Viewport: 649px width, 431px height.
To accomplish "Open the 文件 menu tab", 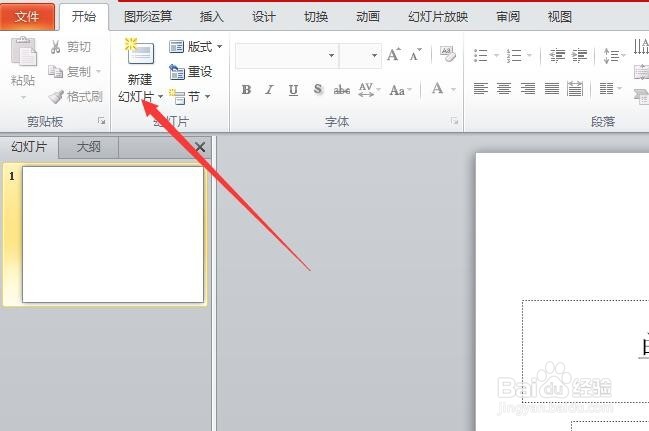I will [27, 17].
